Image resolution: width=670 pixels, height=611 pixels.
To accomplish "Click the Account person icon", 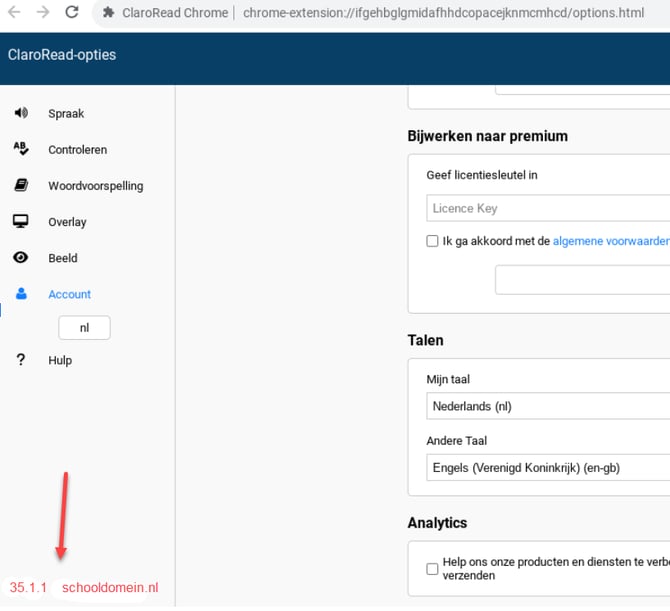I will coord(21,294).
